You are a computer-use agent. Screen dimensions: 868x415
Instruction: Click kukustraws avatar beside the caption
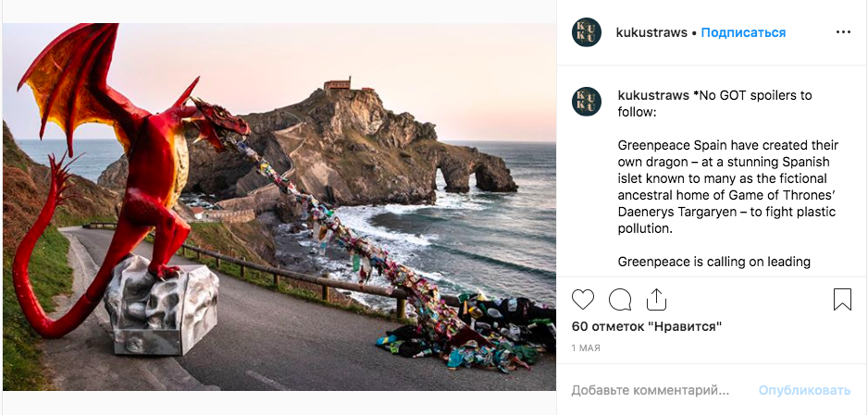(587, 102)
